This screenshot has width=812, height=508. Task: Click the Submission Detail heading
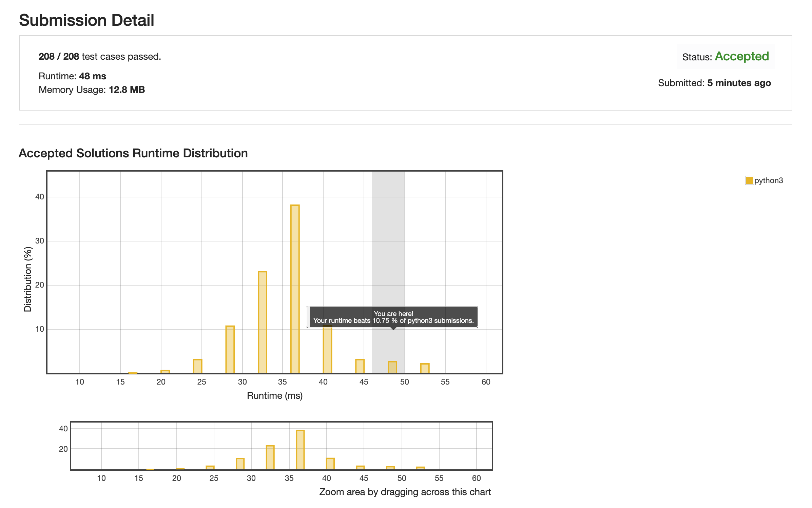coord(86,20)
